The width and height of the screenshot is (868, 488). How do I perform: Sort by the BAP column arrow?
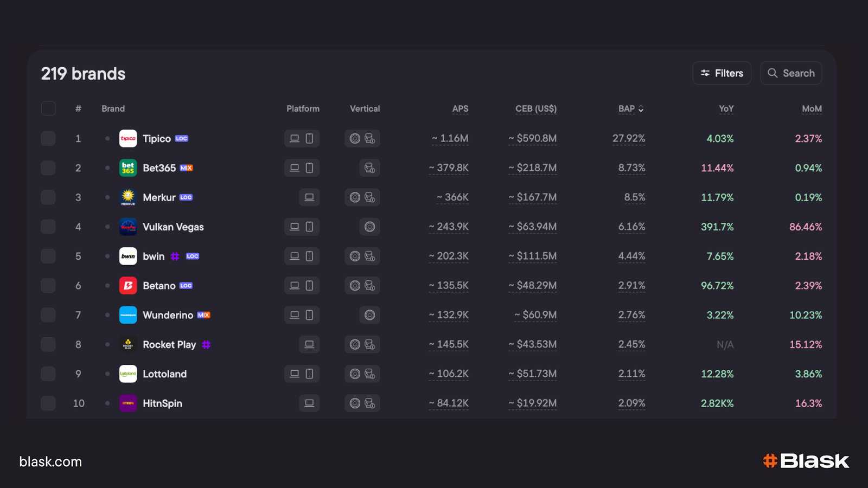pos(641,109)
